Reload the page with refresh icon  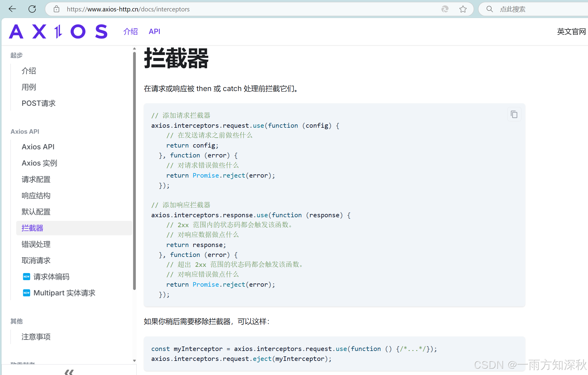coord(32,9)
